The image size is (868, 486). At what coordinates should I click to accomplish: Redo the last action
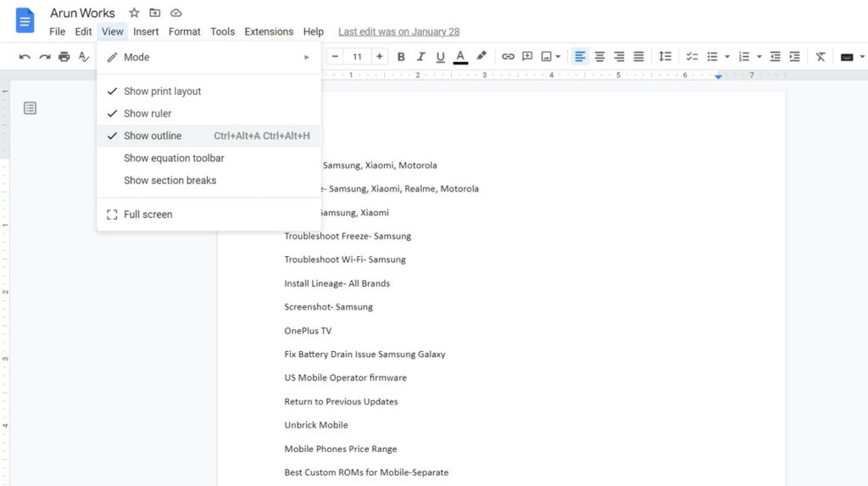[x=45, y=57]
